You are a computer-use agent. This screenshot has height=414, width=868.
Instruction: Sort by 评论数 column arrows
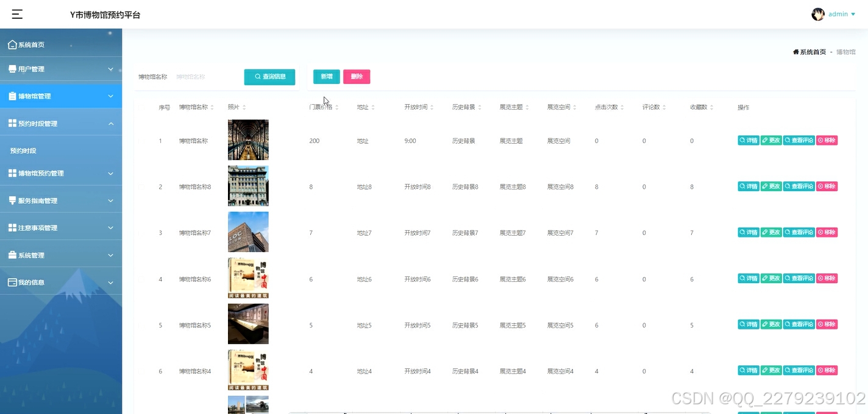[x=664, y=107]
